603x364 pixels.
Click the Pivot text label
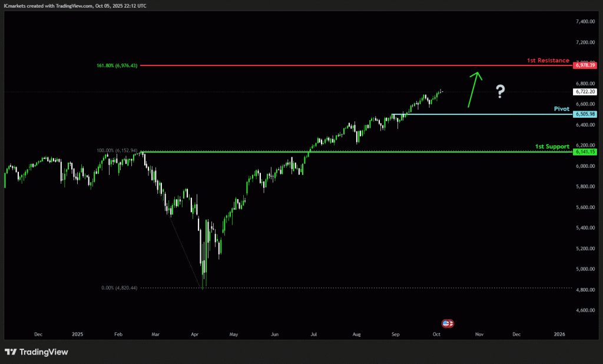click(561, 109)
